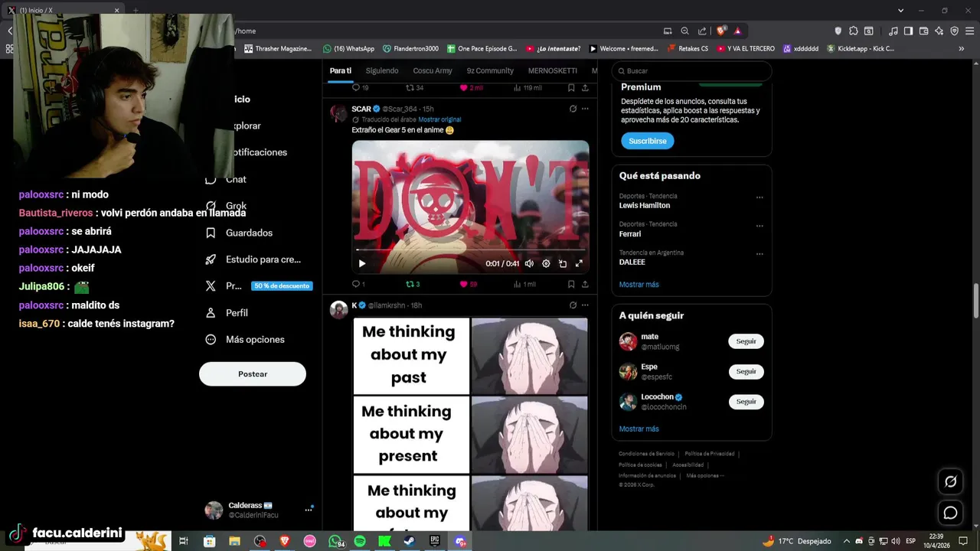Bookmark the SCAR Gear 5 post
The image size is (980, 551).
click(x=571, y=284)
